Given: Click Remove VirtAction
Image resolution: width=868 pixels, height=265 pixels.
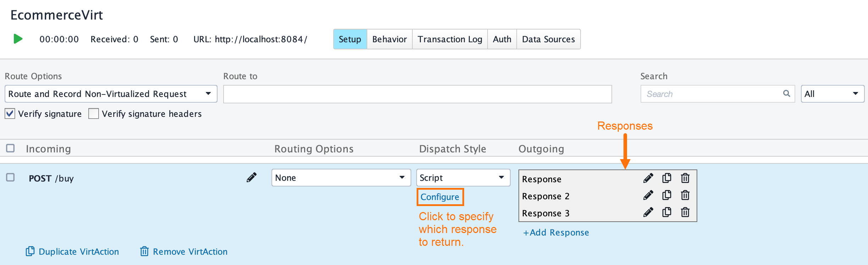Looking at the screenshot, I should coord(184,252).
